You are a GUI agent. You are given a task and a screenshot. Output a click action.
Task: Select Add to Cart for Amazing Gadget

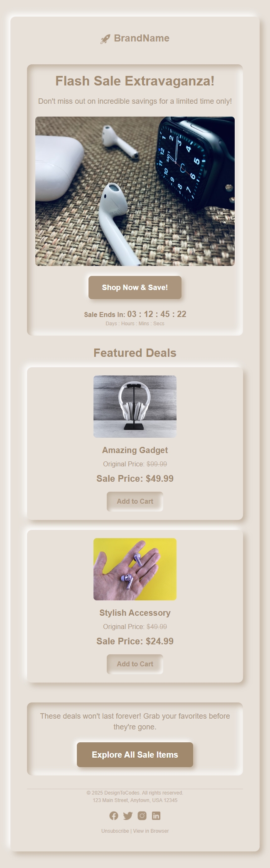135,501
